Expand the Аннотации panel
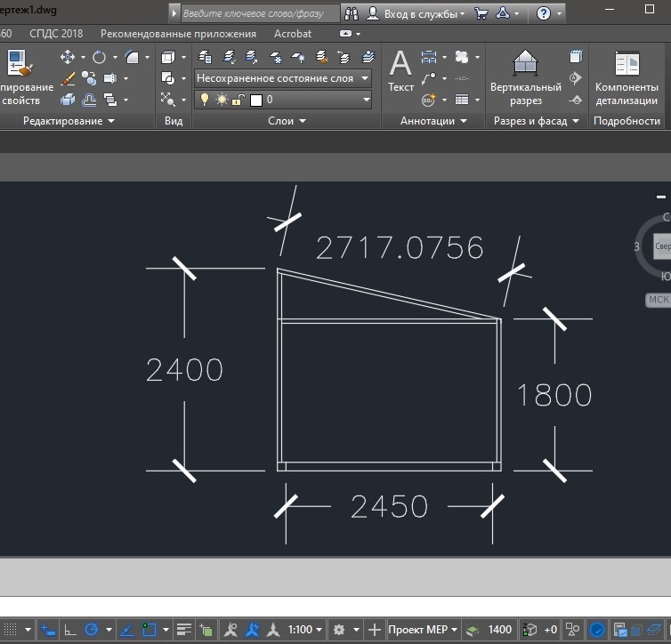This screenshot has height=644, width=671. click(433, 121)
